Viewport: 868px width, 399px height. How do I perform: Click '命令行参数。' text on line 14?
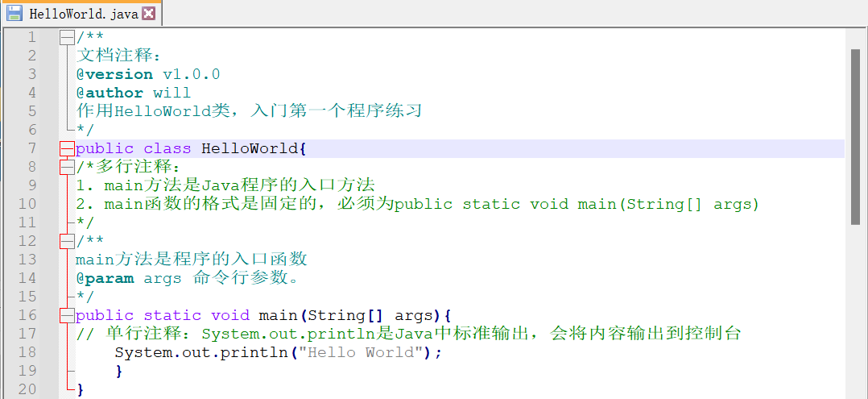pos(246,278)
